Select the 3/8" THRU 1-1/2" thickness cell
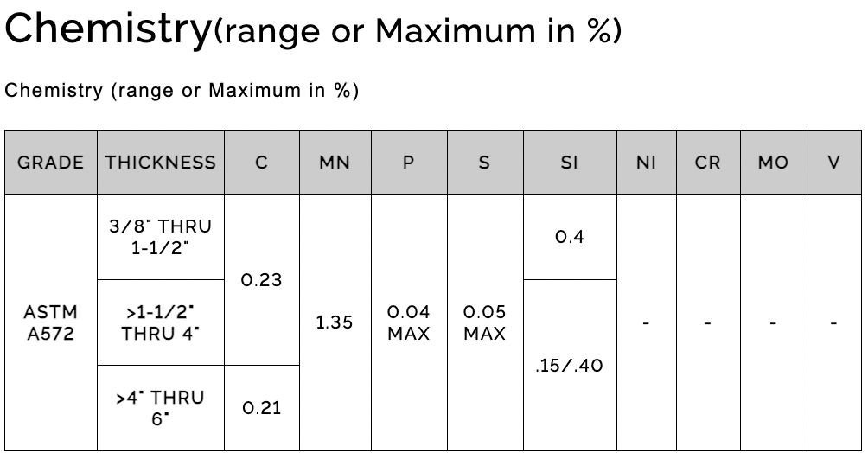Viewport: 868px width, 453px height. pos(161,236)
